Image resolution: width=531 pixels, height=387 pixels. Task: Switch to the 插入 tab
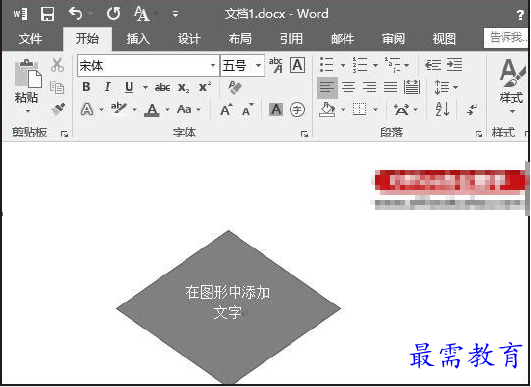pos(138,39)
